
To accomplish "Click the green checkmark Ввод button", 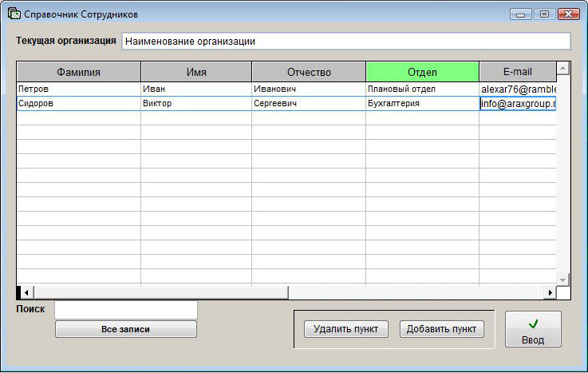I will 533,329.
